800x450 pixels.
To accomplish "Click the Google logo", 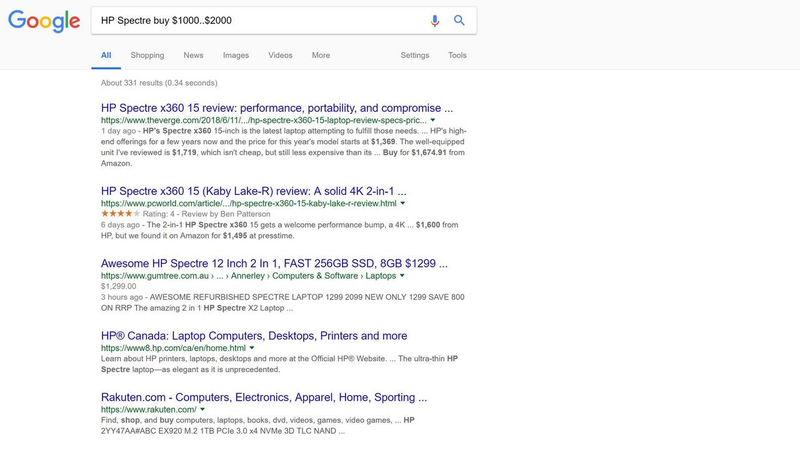I will click(44, 21).
